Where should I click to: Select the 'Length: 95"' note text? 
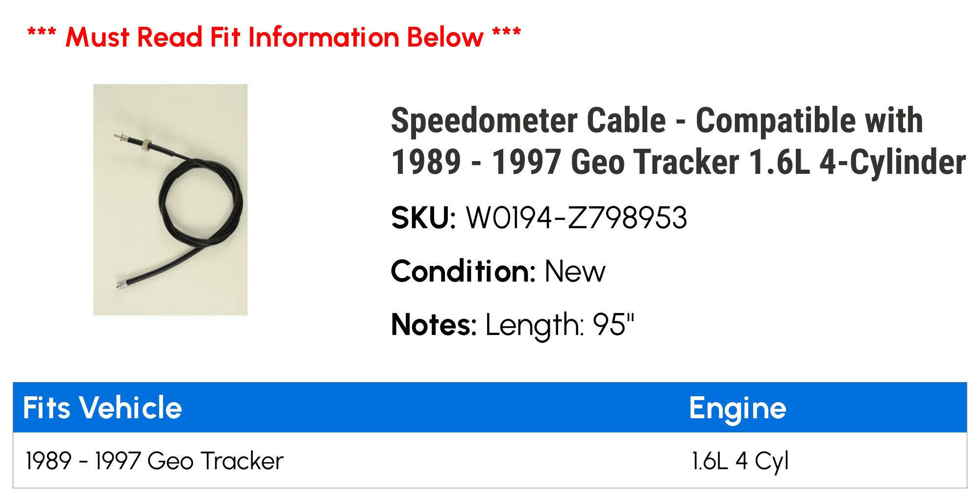560,325
